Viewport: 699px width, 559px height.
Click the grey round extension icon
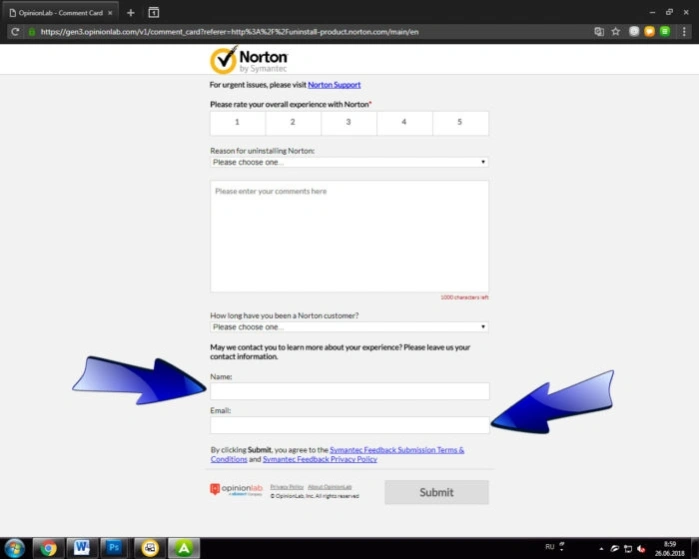pyautogui.click(x=634, y=31)
